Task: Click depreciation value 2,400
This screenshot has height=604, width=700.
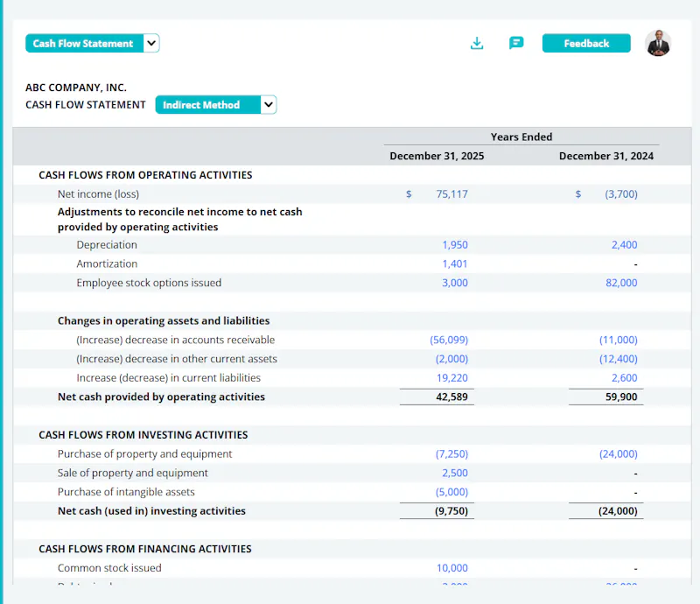Action: click(x=624, y=245)
